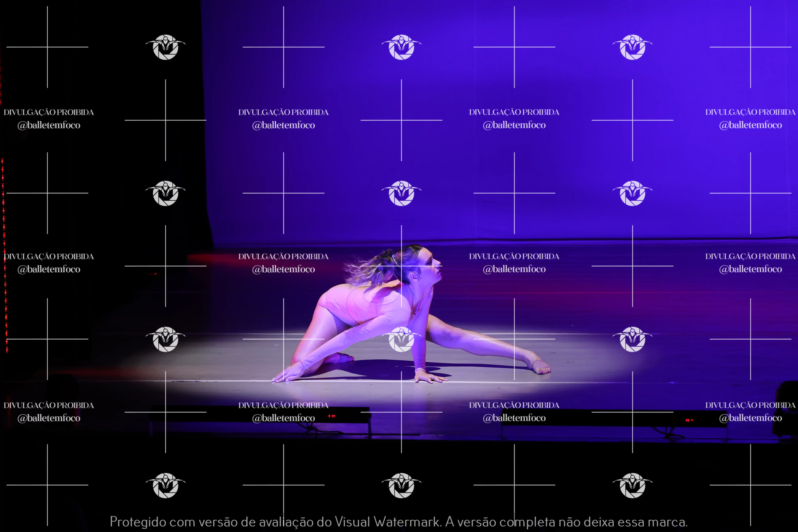Click the crosshair crossing the dancer's head
Viewport: 798px width, 532px height.
(401, 266)
